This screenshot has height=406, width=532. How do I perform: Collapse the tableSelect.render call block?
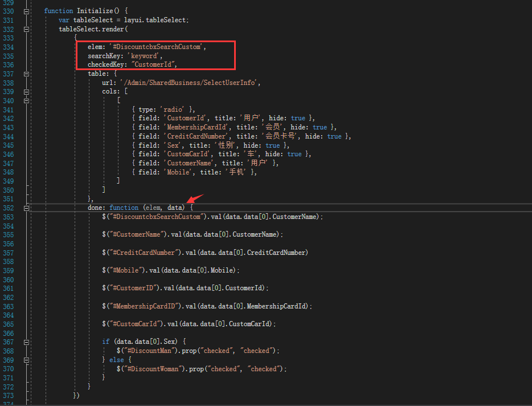(27, 29)
